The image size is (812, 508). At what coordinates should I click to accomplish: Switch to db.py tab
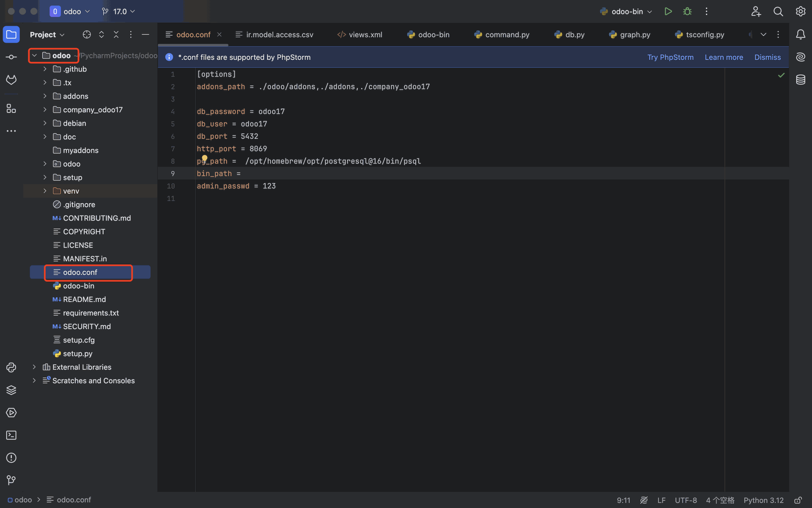click(x=569, y=35)
